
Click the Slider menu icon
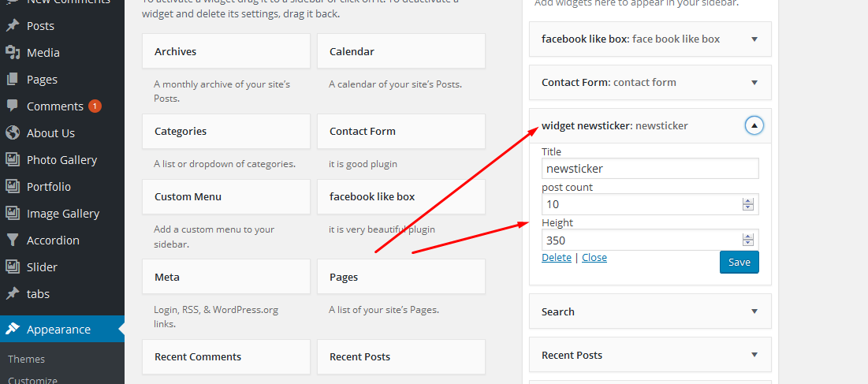12,267
